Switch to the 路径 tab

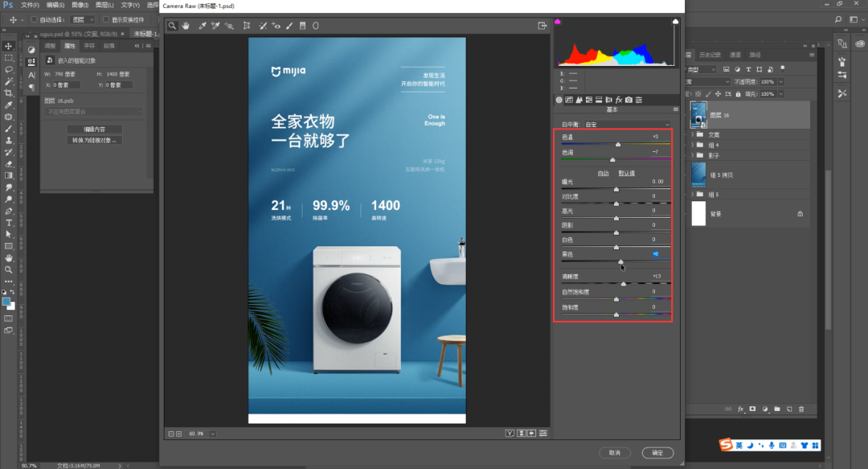click(x=755, y=55)
